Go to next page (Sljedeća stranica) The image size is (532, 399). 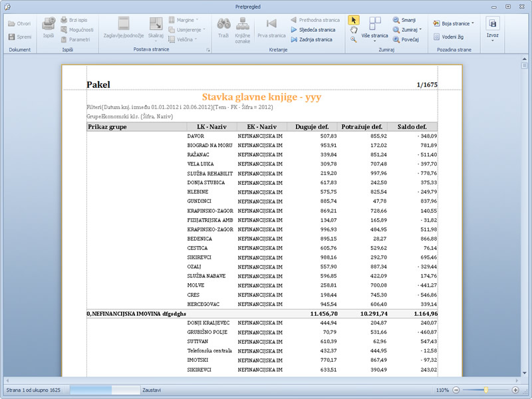coord(313,30)
